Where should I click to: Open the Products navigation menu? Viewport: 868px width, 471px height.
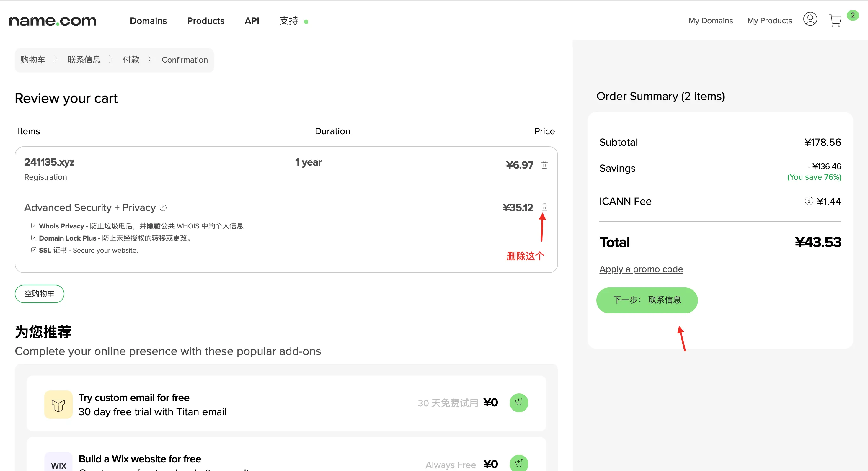(x=205, y=21)
